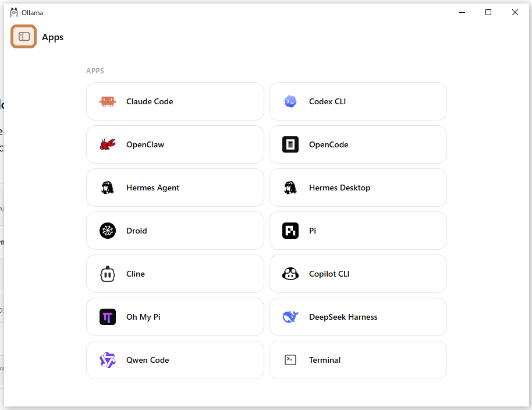Choose the Hermes Agent label
532x410 pixels.
coord(152,188)
